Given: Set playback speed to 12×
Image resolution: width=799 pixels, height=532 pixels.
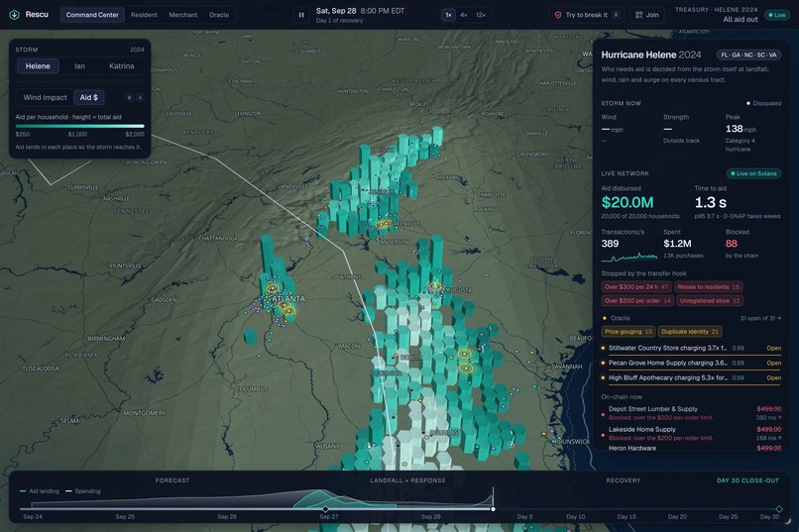Looking at the screenshot, I should 481,15.
